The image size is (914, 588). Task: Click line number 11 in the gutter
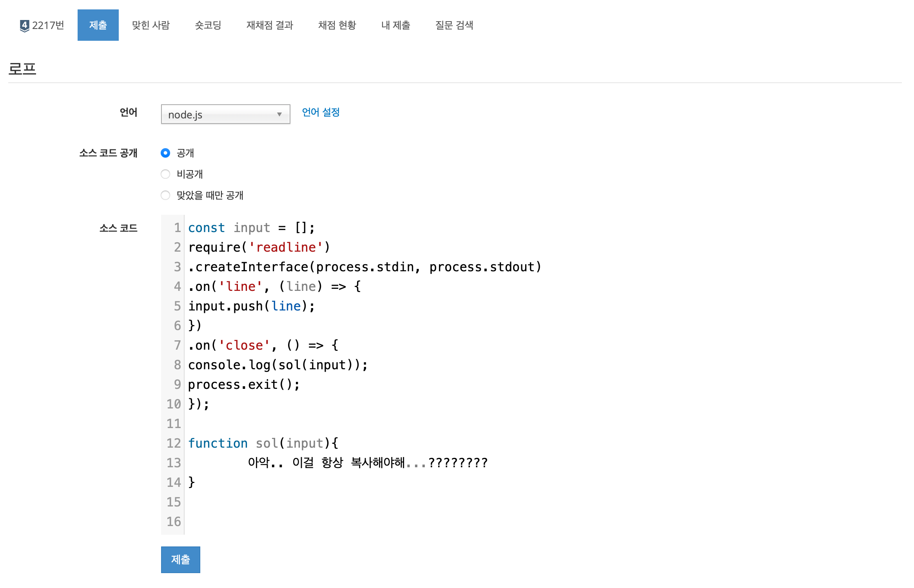(173, 424)
